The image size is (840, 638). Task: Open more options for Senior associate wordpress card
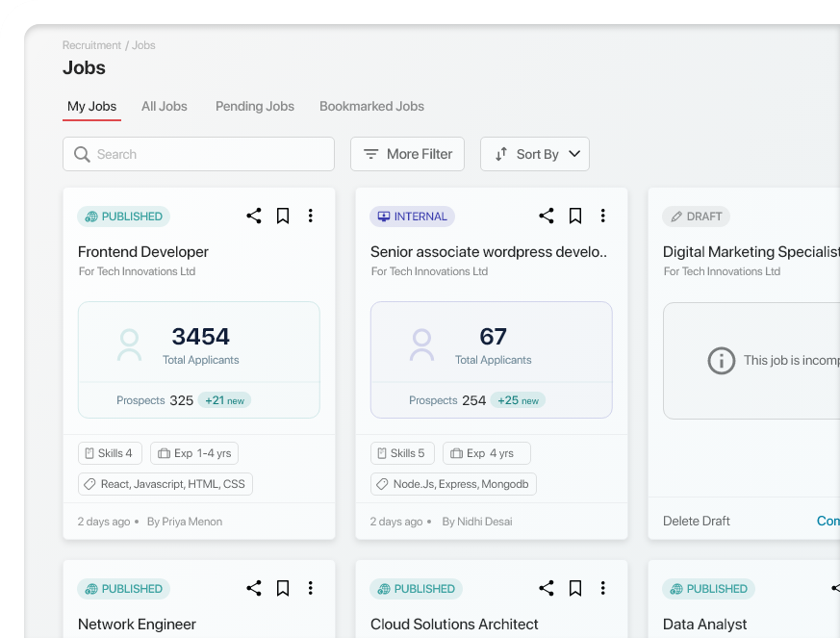(603, 216)
